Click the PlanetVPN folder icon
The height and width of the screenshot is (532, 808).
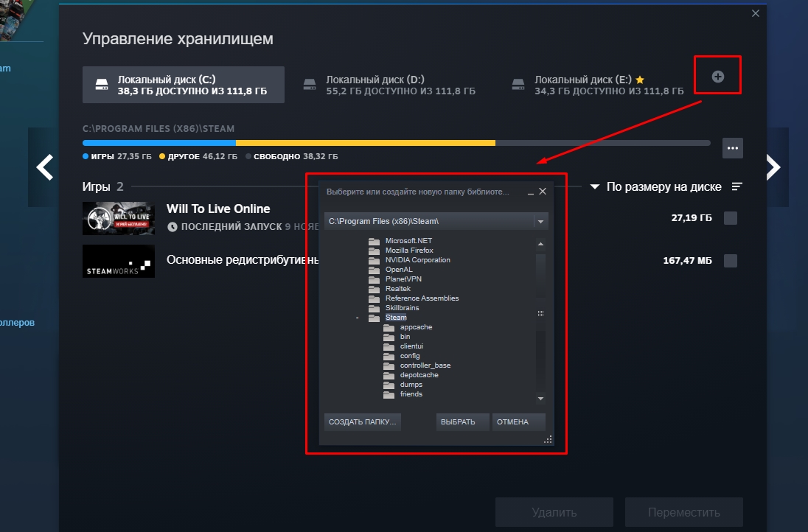374,280
